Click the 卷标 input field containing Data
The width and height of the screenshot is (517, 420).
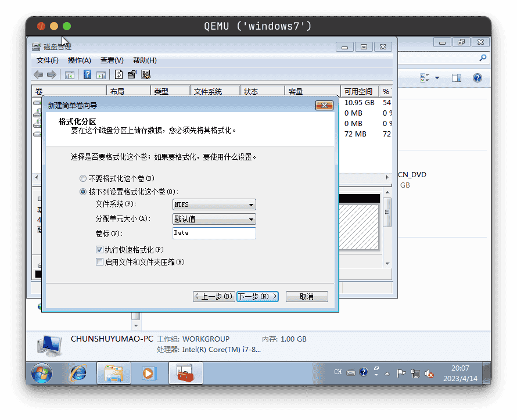pyautogui.click(x=214, y=233)
